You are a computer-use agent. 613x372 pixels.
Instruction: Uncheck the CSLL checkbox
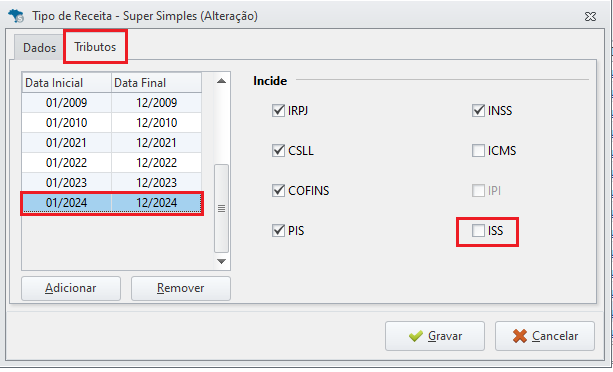click(x=278, y=150)
